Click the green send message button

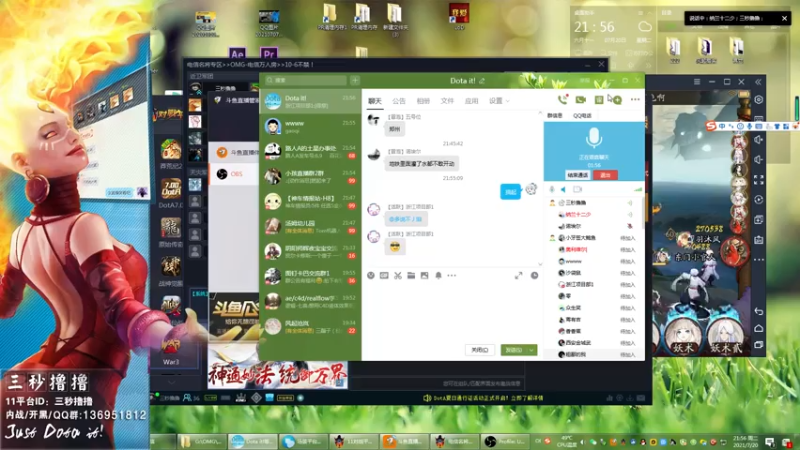tap(514, 350)
